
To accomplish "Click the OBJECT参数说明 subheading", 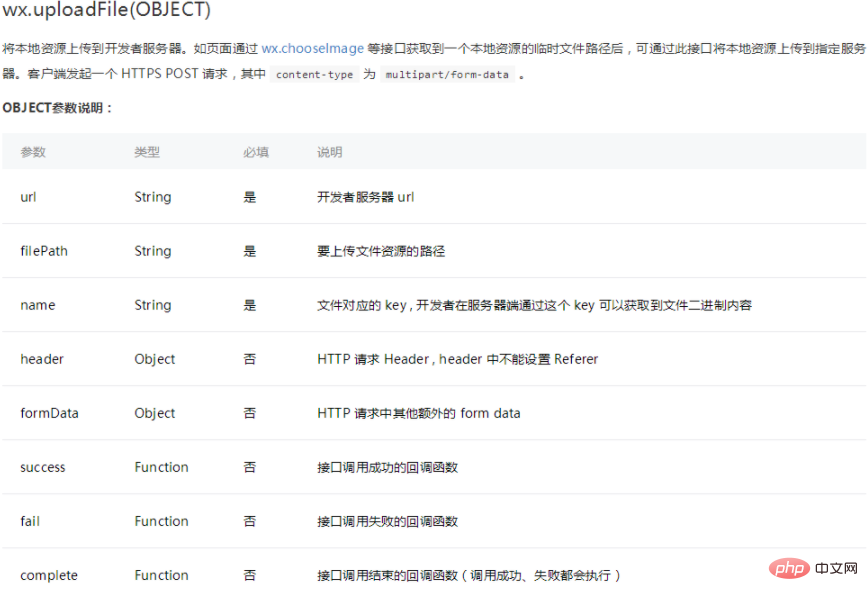I will click(x=58, y=108).
